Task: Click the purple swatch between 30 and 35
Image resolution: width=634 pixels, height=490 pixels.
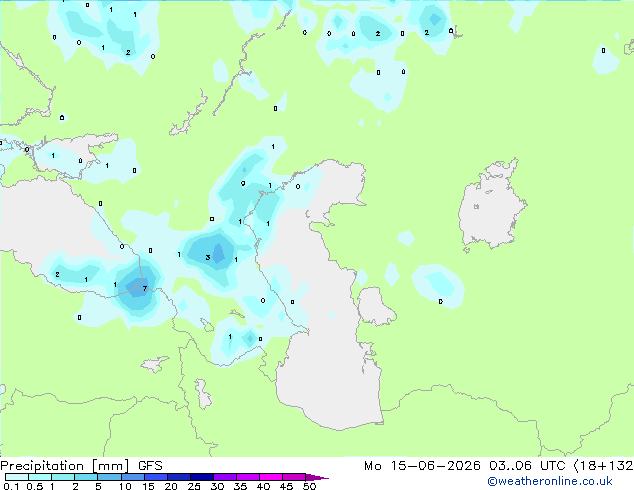Action: point(224,477)
